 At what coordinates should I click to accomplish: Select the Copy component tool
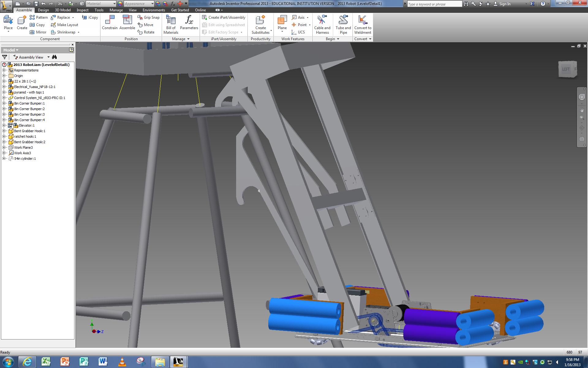[37, 25]
